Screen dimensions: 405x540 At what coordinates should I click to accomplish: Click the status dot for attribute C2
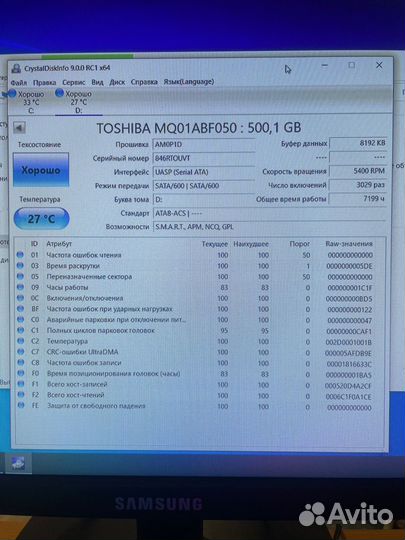(20, 341)
